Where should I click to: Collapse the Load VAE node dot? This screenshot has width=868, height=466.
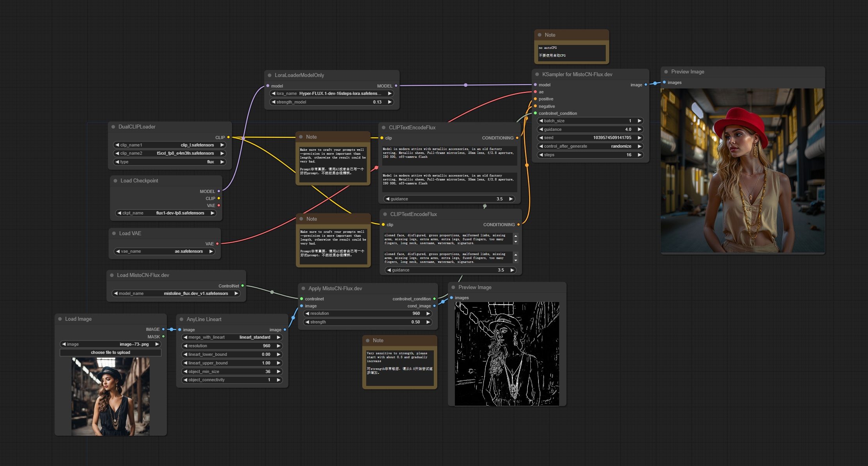tap(114, 234)
